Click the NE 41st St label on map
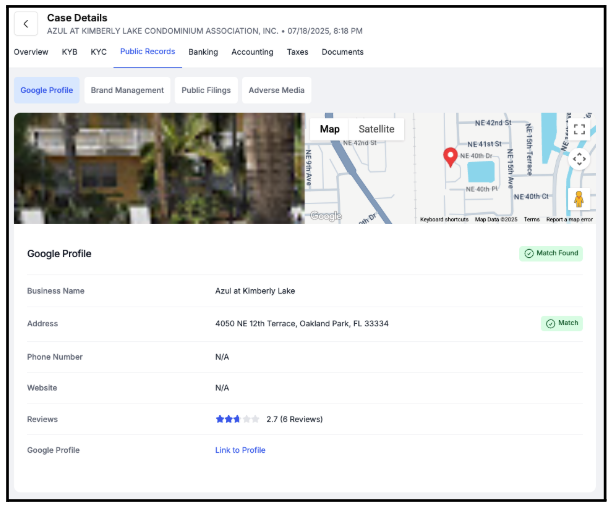Screen dimensions: 612x507 [x=484, y=144]
